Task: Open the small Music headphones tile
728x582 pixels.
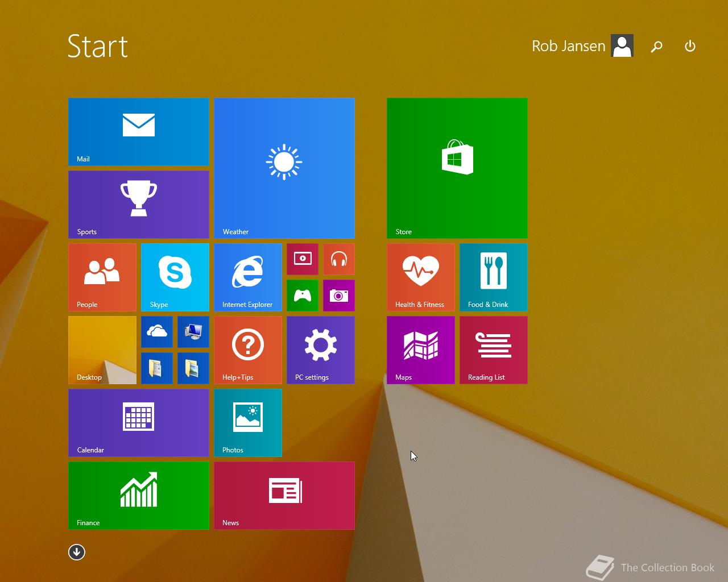Action: click(x=339, y=259)
